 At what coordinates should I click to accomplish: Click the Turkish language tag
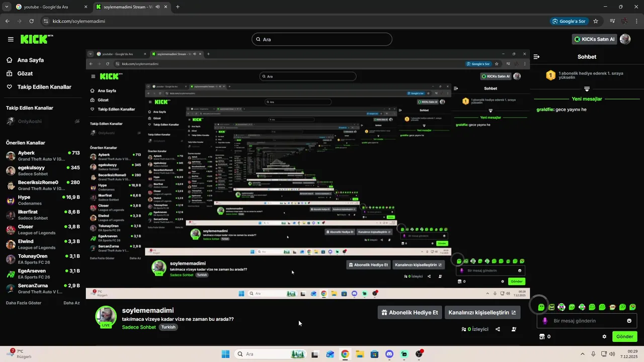point(169,327)
